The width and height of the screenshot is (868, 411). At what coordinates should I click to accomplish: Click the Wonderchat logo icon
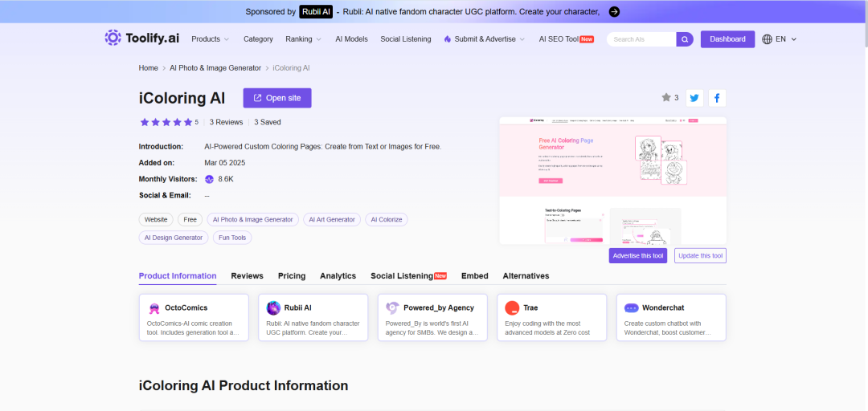coord(631,308)
